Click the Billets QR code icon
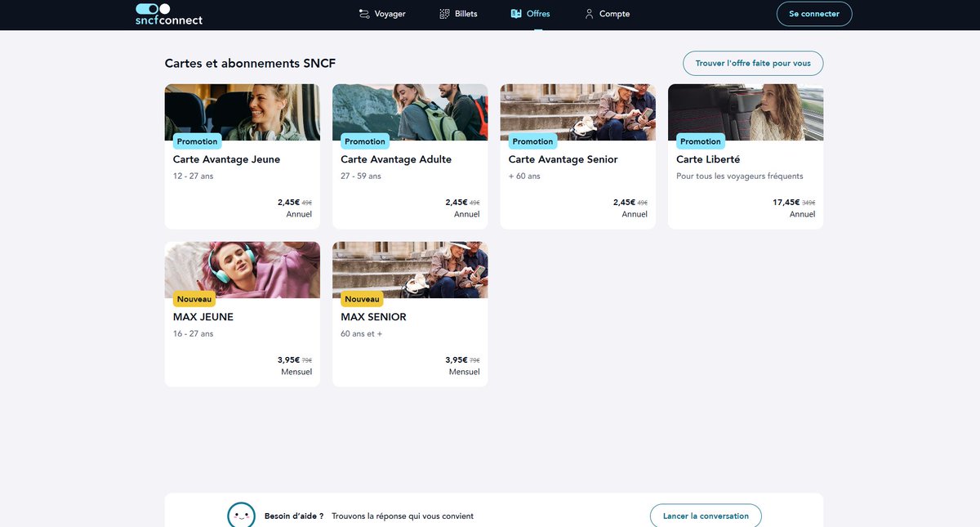 [444, 14]
